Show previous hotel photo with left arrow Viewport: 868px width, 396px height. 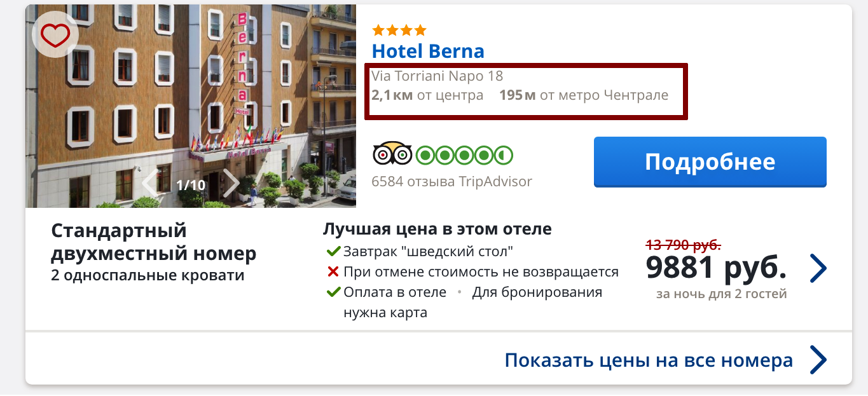[150, 184]
